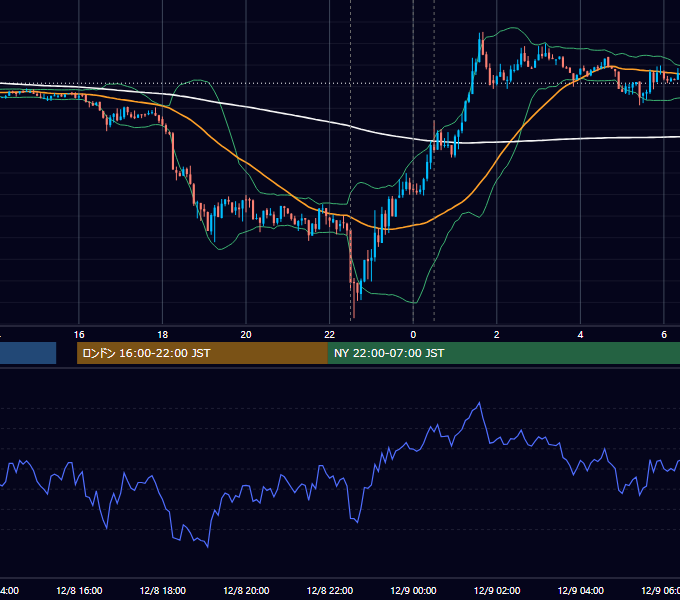Viewport: 680px width, 600px height.
Task: Click the 12/9 00:00 time label
Action: click(x=413, y=590)
